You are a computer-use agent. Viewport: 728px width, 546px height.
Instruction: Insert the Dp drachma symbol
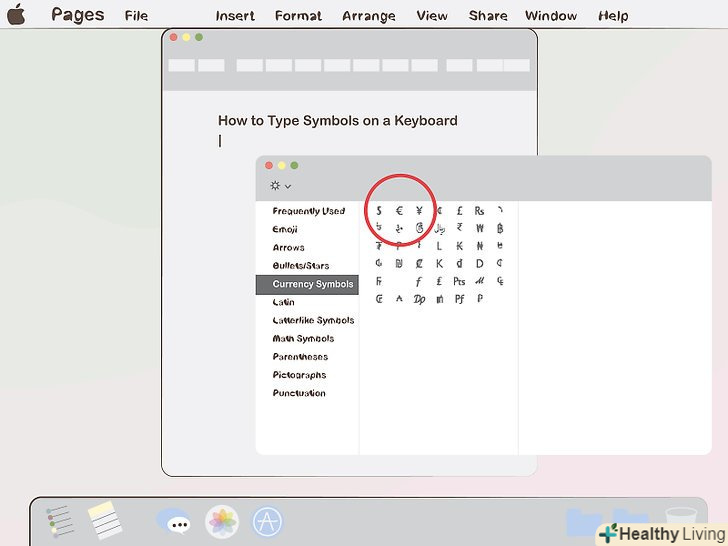[x=419, y=299]
